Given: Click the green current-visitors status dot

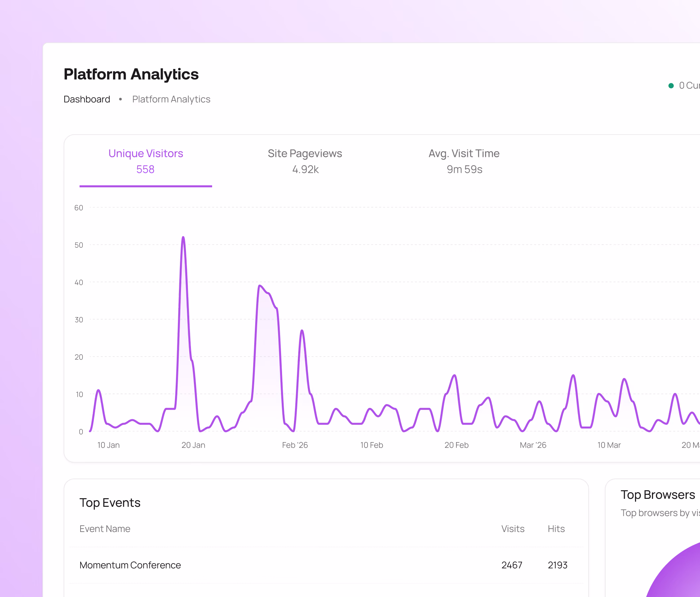Looking at the screenshot, I should [x=671, y=86].
